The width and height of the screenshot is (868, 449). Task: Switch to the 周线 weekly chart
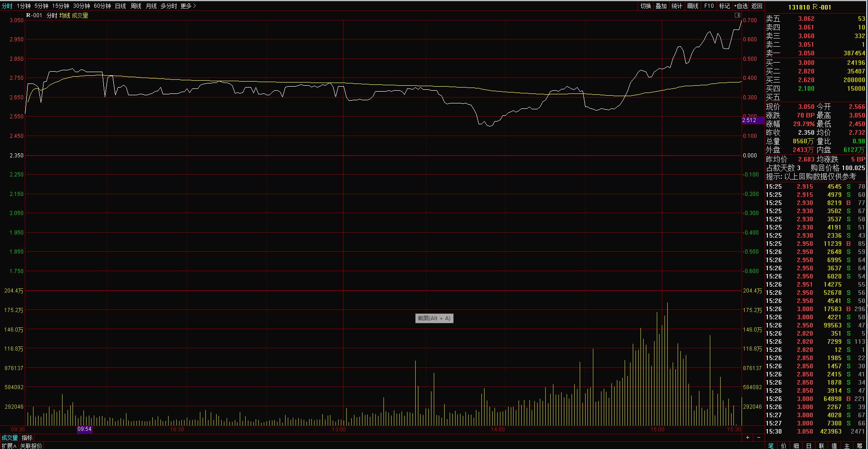point(136,6)
